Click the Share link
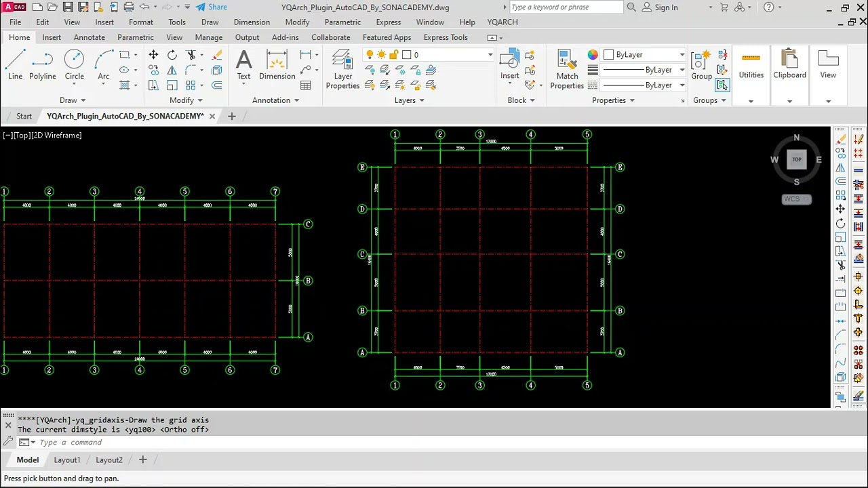 [x=212, y=7]
